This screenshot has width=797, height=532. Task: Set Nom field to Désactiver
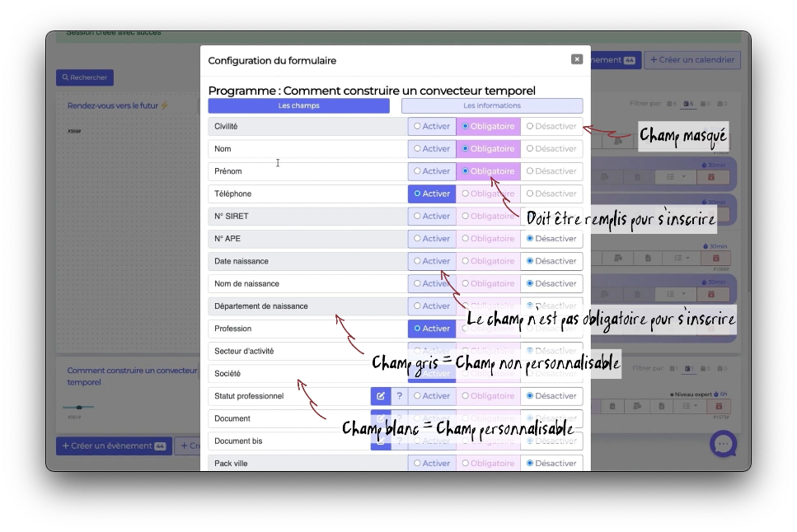point(551,149)
